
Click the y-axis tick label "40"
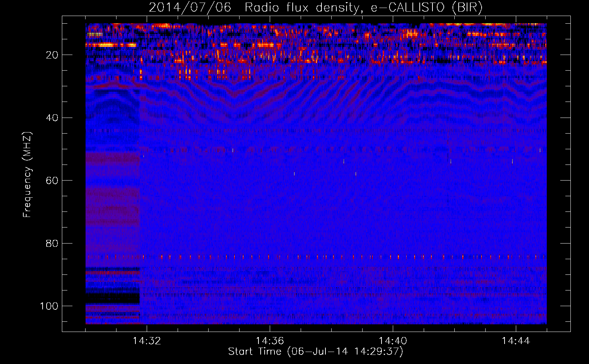52,118
